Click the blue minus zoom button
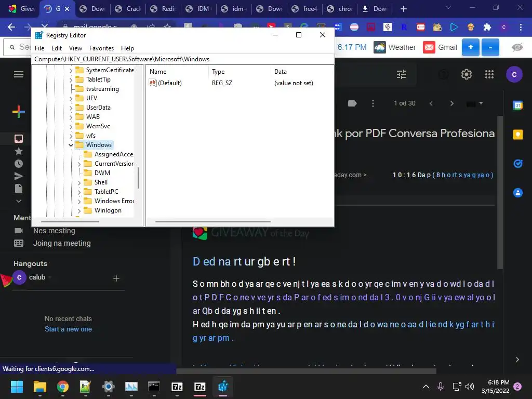 point(490,47)
